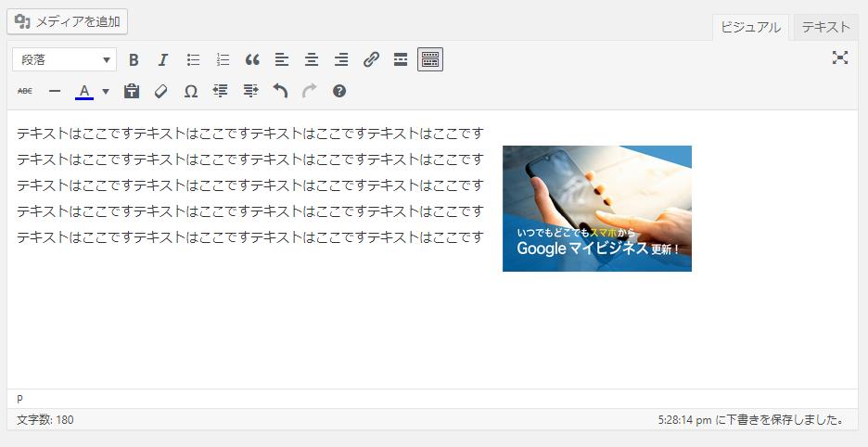This screenshot has width=868, height=447.
Task: Insert a numbered list
Action: pos(223,59)
